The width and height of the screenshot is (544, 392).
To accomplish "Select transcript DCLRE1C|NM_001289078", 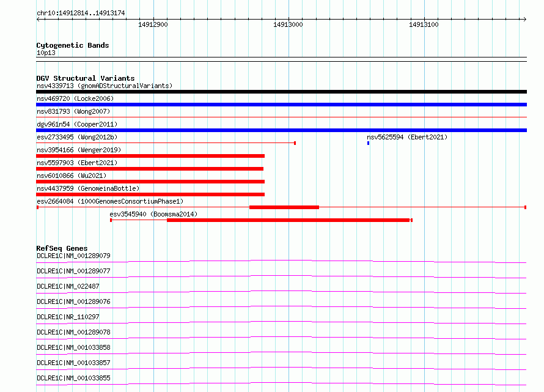I will pyautogui.click(x=73, y=332).
